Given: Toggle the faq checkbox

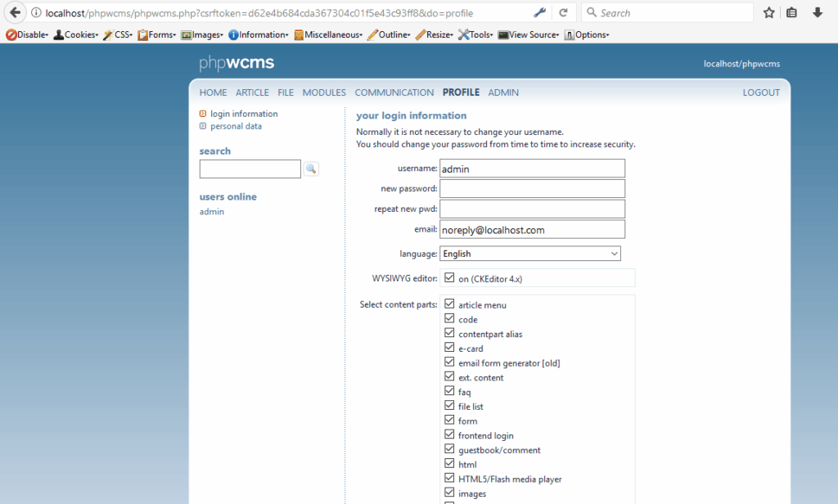Looking at the screenshot, I should pos(449,391).
